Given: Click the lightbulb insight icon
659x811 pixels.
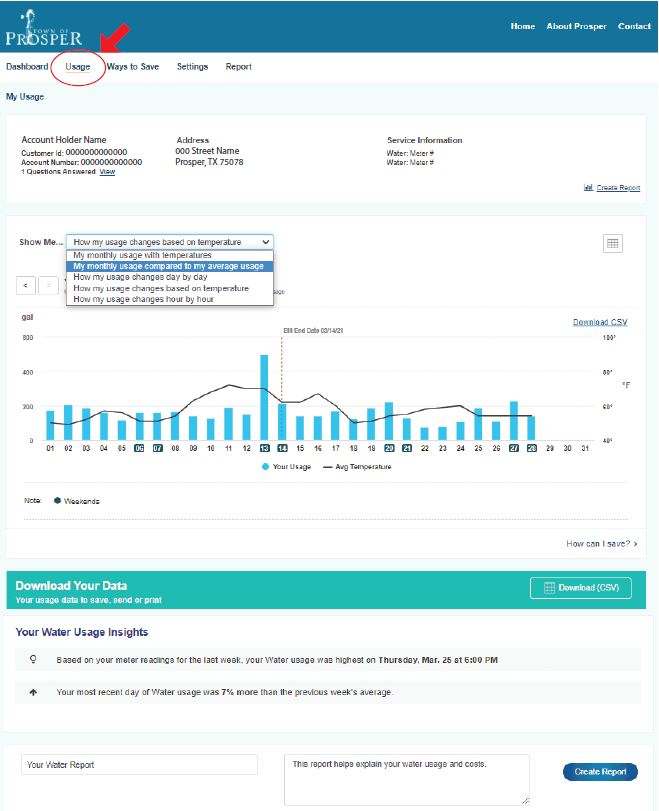Looking at the screenshot, I should point(33,660).
